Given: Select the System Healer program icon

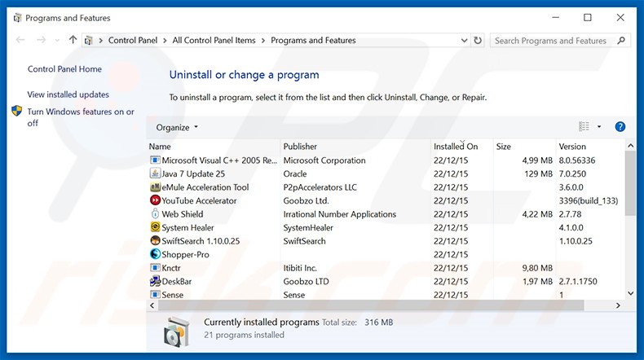Looking at the screenshot, I should click(x=156, y=228).
